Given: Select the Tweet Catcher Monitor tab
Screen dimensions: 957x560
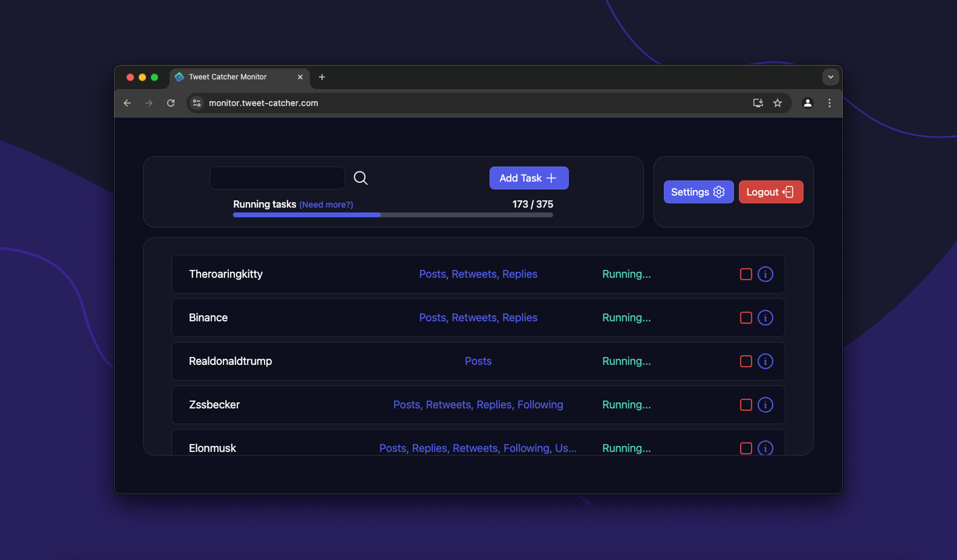Looking at the screenshot, I should (239, 77).
